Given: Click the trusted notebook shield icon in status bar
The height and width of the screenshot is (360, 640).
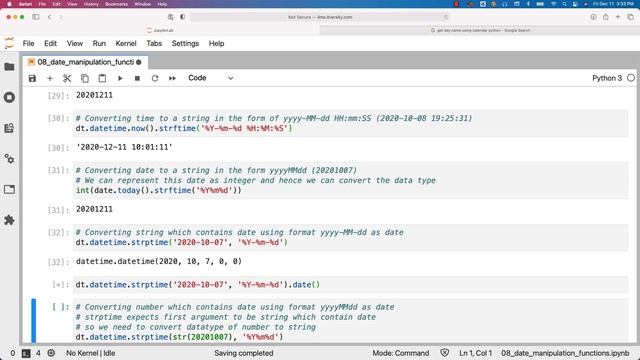Looking at the screenshot, I should 444,353.
